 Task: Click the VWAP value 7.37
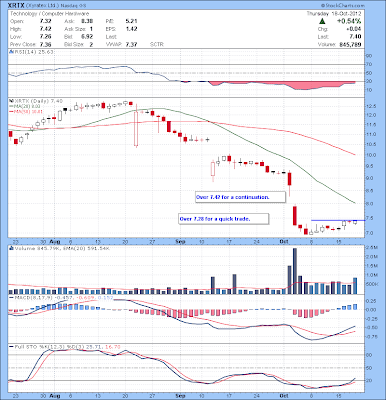[x=131, y=44]
